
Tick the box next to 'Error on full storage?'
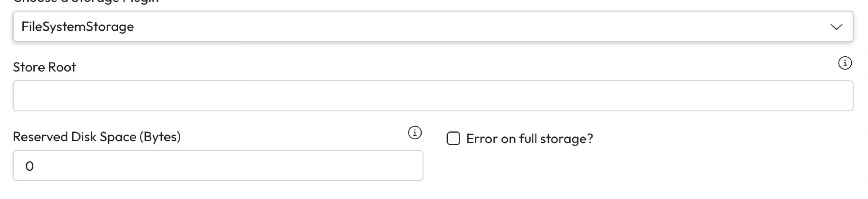453,139
